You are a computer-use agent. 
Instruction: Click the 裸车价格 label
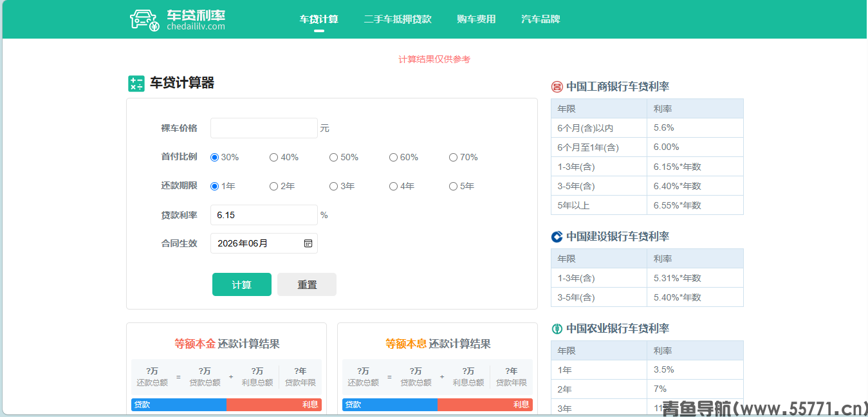(179, 128)
